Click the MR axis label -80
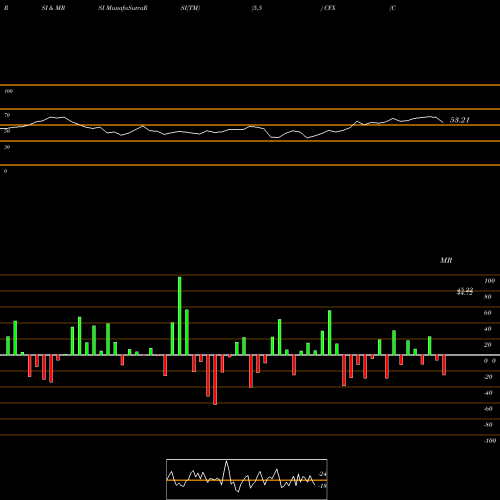The image size is (500, 500). coord(488,425)
